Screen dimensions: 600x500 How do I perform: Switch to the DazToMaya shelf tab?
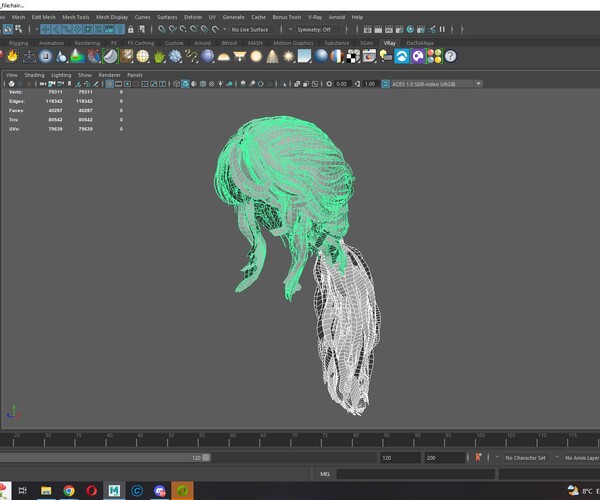pos(419,43)
